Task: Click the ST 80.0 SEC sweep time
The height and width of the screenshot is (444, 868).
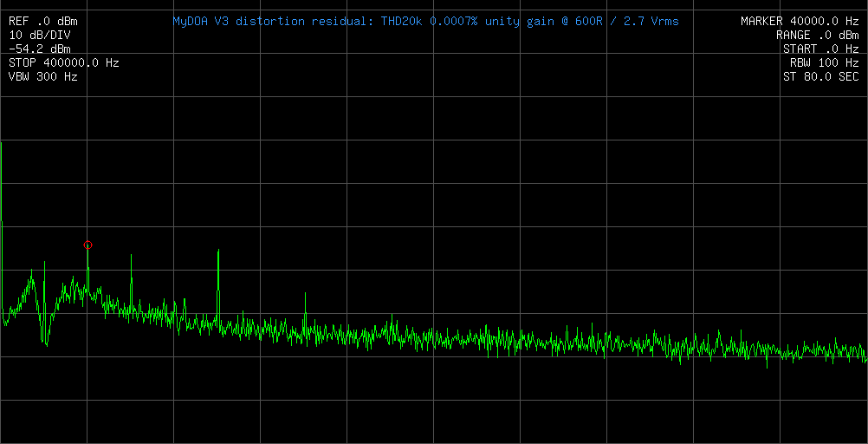Action: [x=821, y=77]
